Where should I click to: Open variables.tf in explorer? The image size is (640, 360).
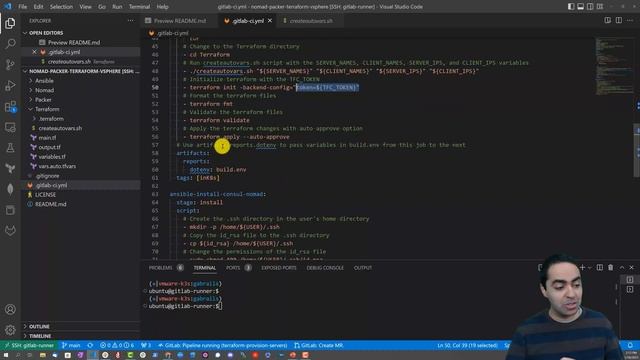52,157
